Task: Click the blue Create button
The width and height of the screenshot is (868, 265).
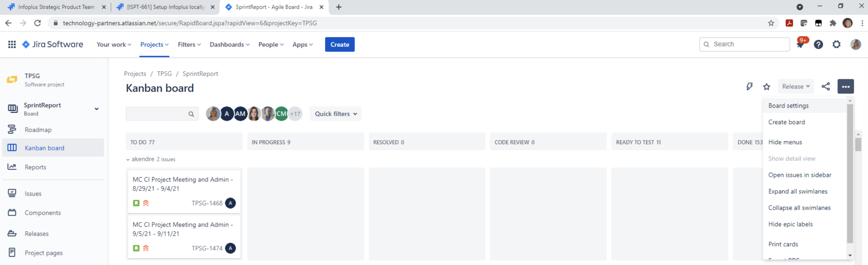Action: point(339,44)
